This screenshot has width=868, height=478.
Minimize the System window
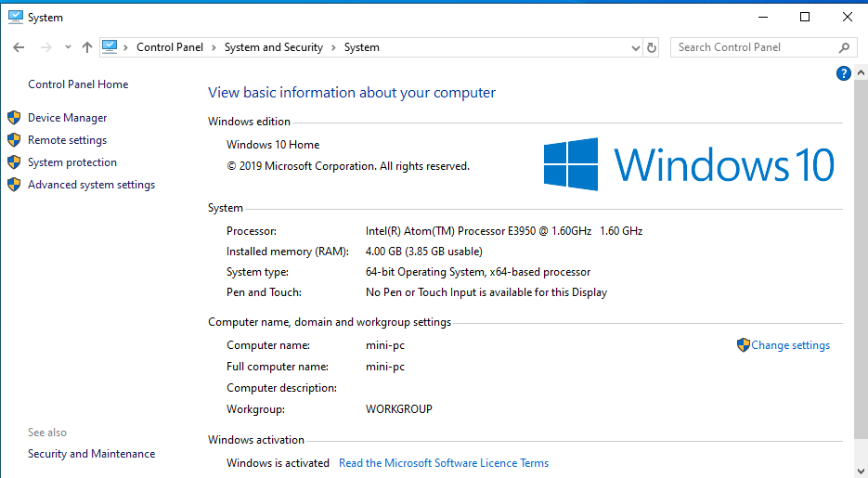click(x=763, y=17)
